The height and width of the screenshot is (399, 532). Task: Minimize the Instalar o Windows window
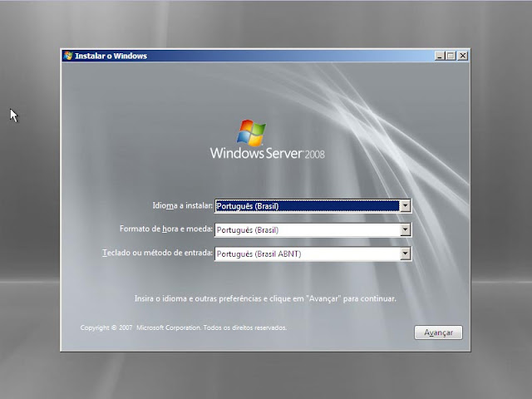click(440, 56)
